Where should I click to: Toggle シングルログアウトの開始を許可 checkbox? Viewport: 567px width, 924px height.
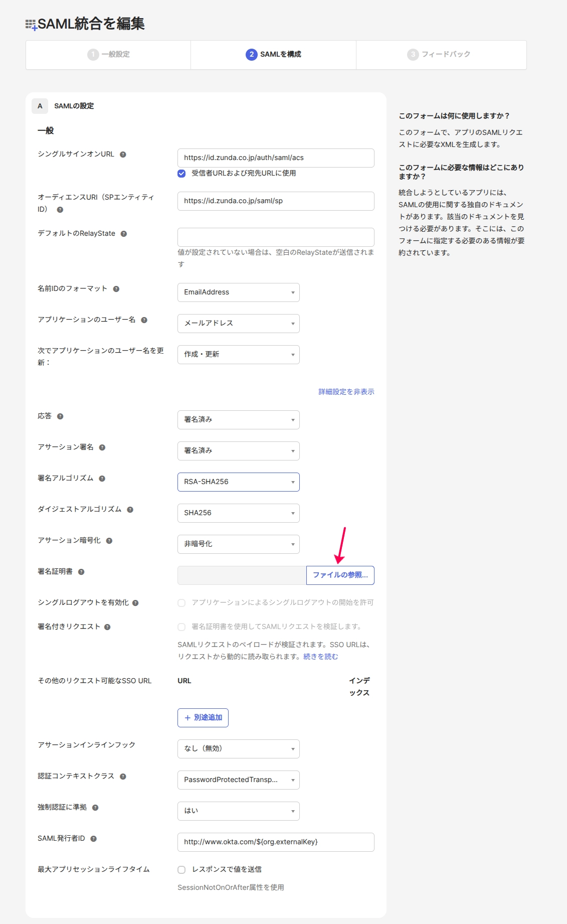181,603
